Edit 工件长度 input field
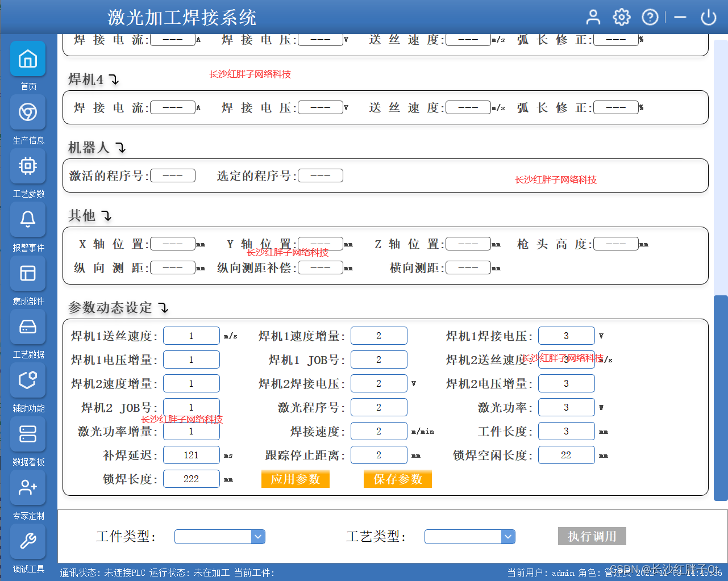 (x=567, y=431)
